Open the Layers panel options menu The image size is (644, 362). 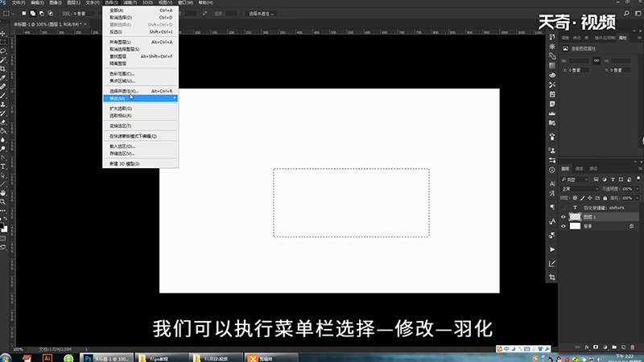coord(639,169)
